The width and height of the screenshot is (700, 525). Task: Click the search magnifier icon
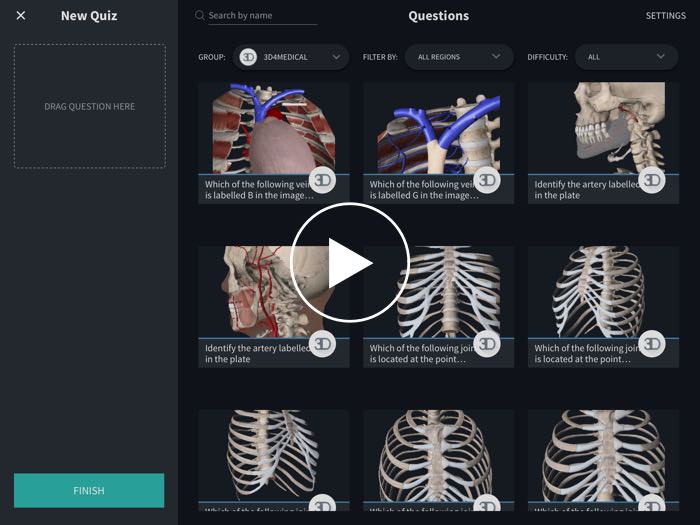pos(200,16)
